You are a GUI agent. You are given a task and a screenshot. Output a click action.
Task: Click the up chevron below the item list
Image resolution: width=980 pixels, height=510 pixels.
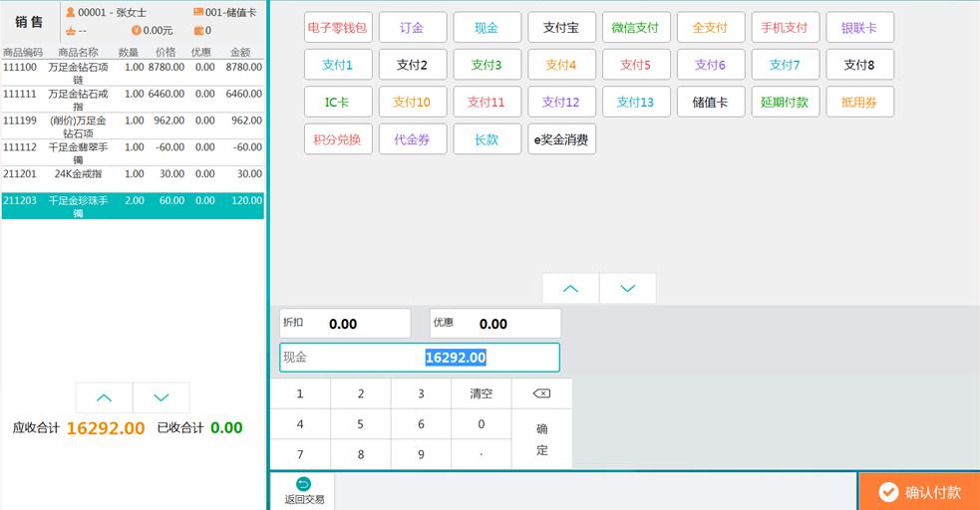point(104,397)
